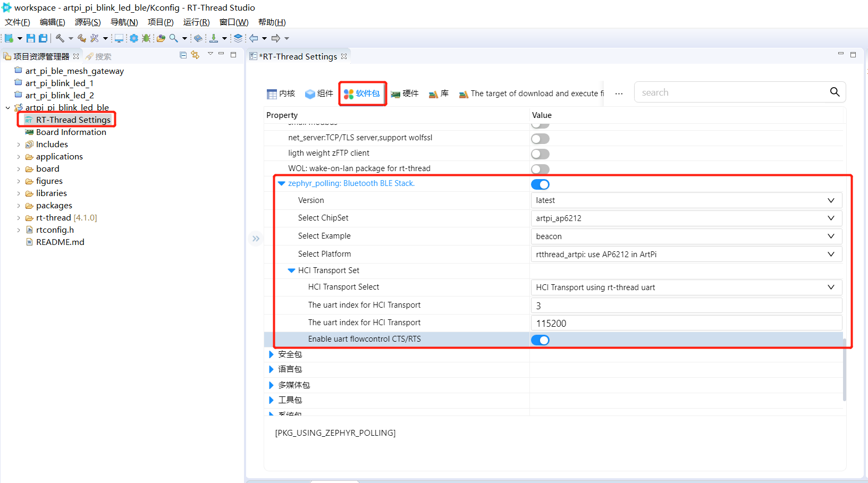Switch to the 硬件 settings tab

[404, 94]
